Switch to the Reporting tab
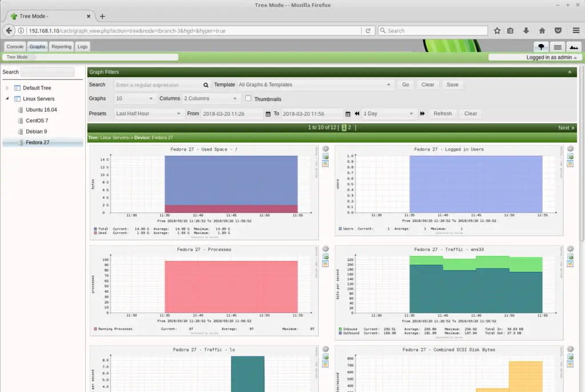This screenshot has width=585, height=392. [x=62, y=47]
